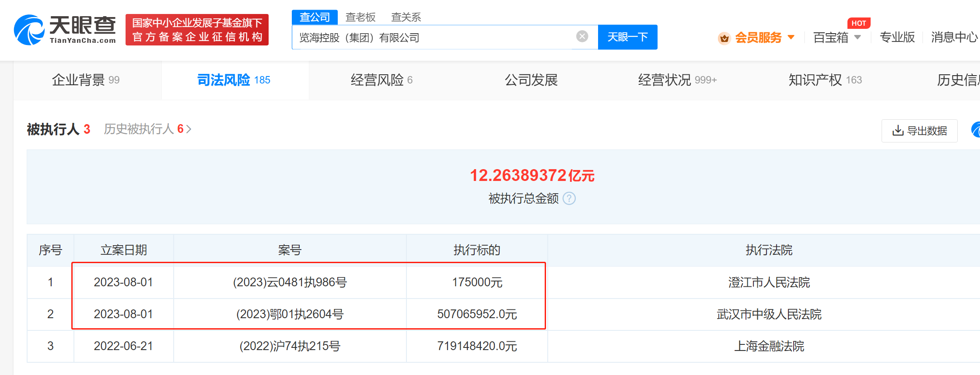Viewport: 980px width, 375px height.
Task: Click the 导出数据 export button
Action: 919,131
